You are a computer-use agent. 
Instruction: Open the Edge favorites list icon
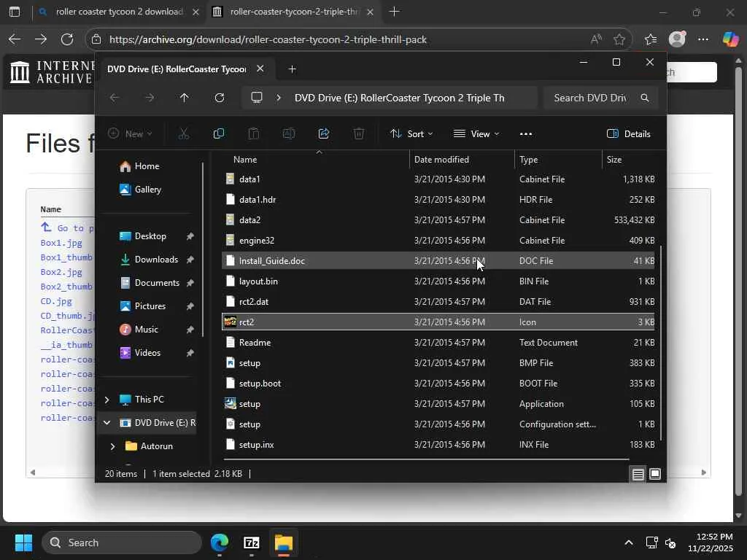coord(650,39)
